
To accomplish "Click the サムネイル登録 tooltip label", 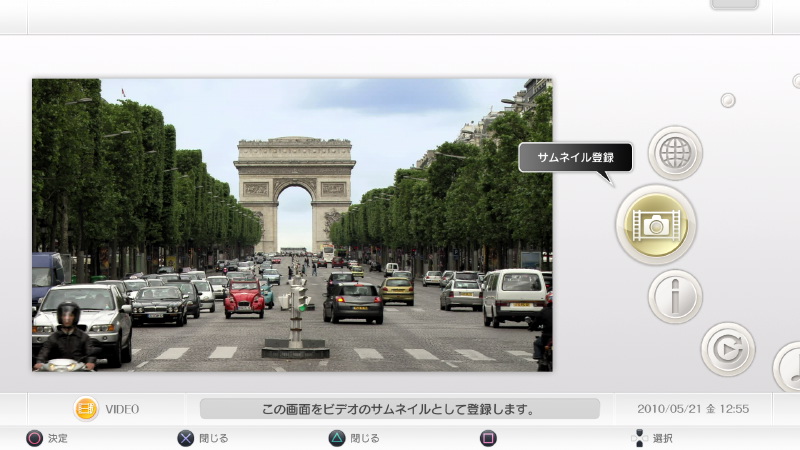I will [576, 158].
